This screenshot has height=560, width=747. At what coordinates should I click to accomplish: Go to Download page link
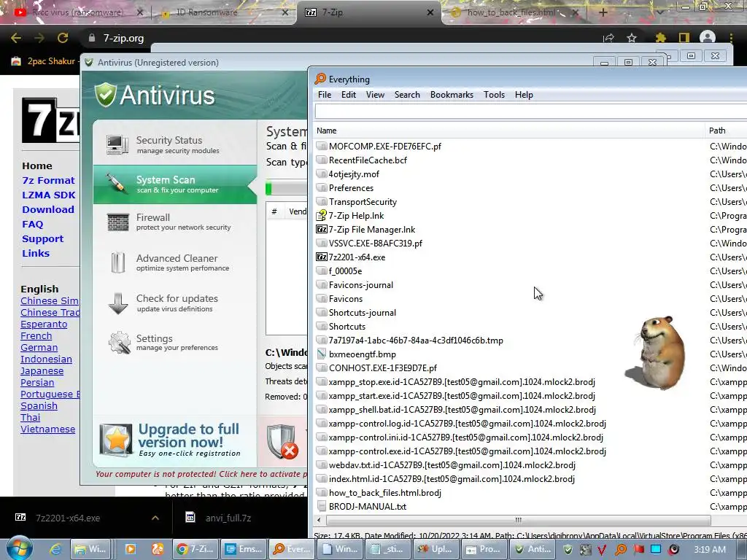click(47, 209)
